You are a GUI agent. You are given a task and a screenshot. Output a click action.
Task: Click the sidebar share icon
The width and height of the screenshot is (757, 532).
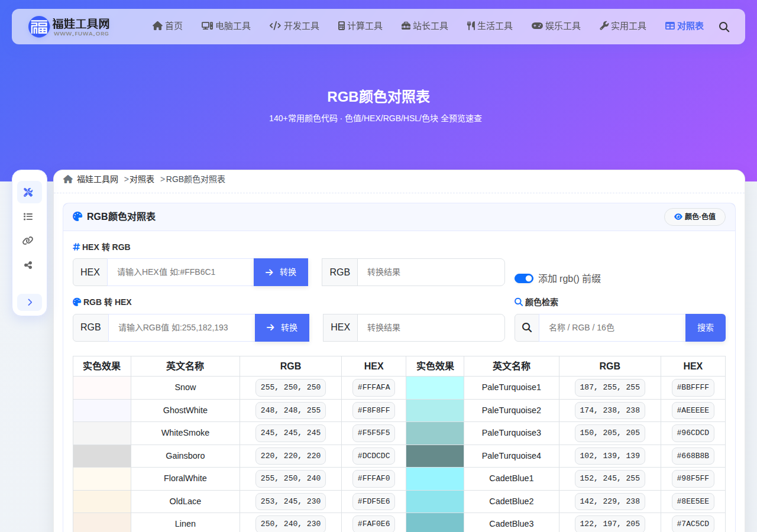click(28, 265)
